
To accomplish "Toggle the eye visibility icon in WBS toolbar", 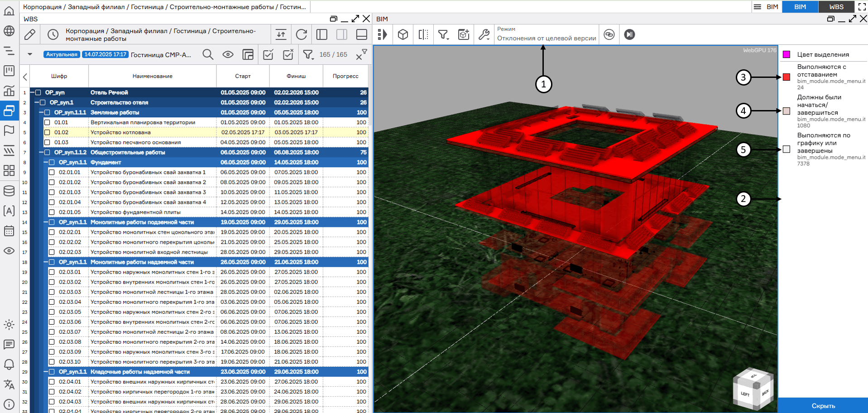I will click(228, 55).
